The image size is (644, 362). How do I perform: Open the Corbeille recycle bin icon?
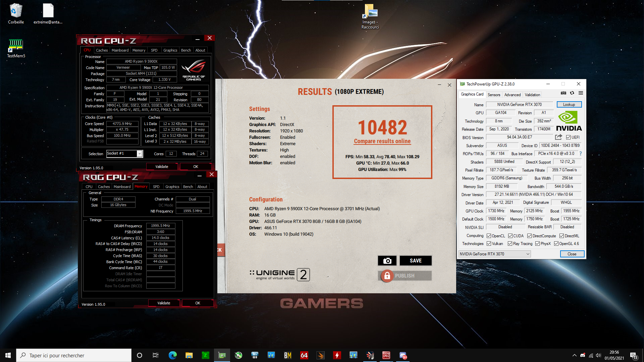click(x=16, y=14)
